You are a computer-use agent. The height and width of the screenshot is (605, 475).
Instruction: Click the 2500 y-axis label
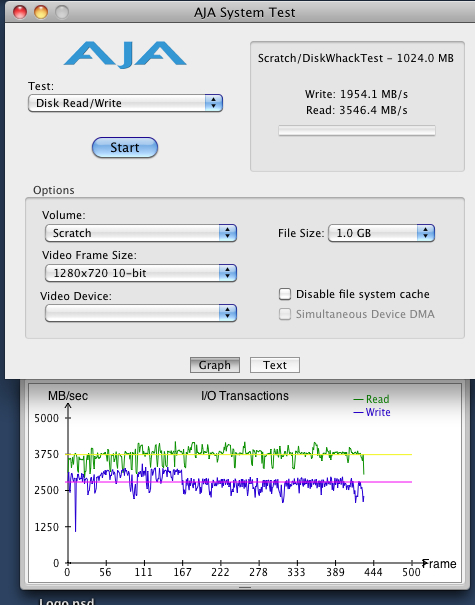(46, 490)
